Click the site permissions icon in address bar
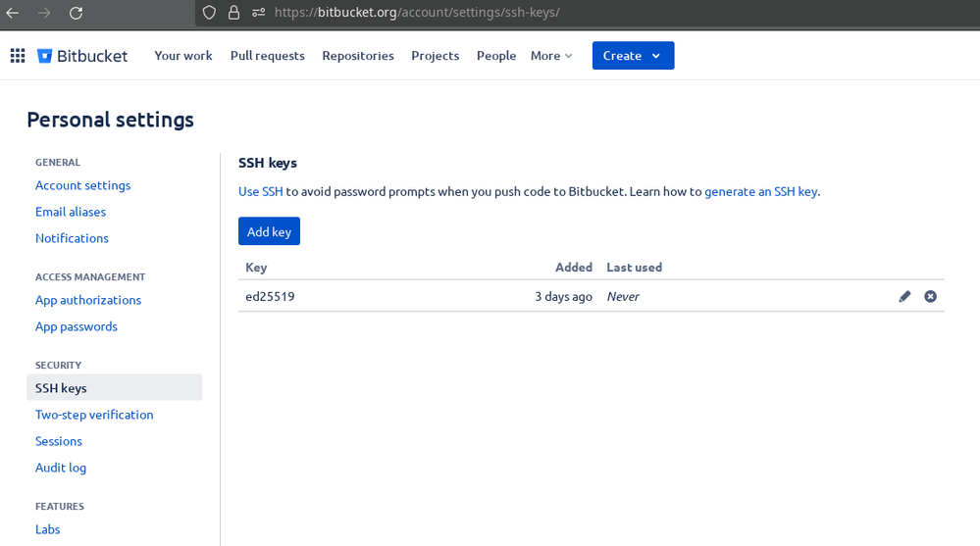Image resolution: width=980 pixels, height=546 pixels. pyautogui.click(x=258, y=13)
